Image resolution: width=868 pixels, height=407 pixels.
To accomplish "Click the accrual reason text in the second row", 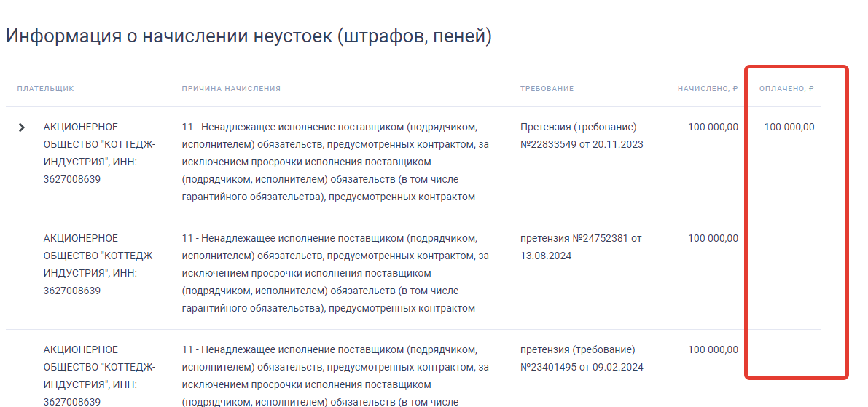I will tap(335, 273).
